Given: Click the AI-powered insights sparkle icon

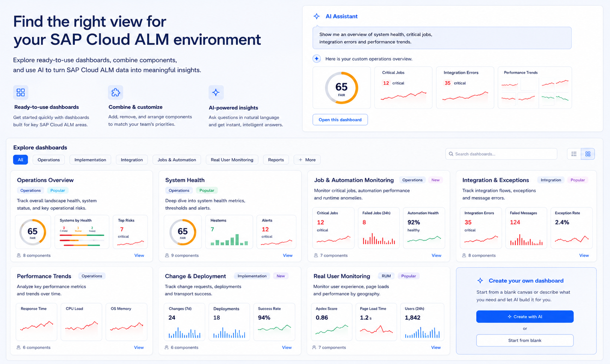Looking at the screenshot, I should pos(216,92).
